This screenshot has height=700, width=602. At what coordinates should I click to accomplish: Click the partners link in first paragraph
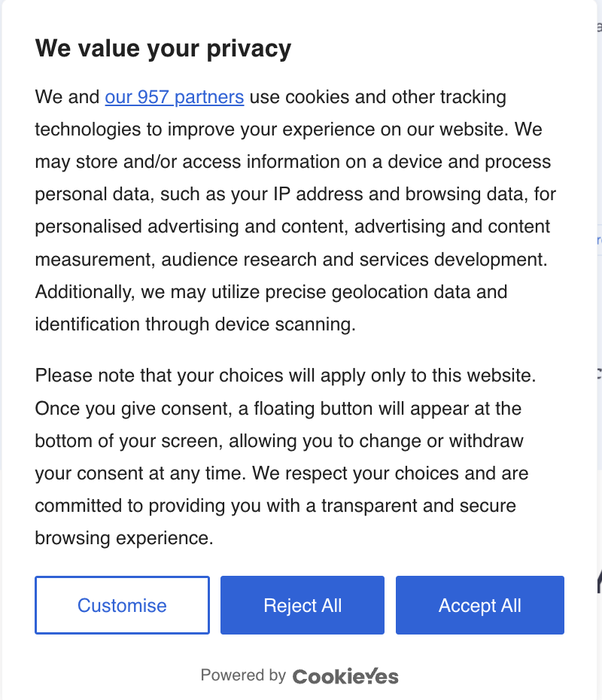tap(175, 97)
